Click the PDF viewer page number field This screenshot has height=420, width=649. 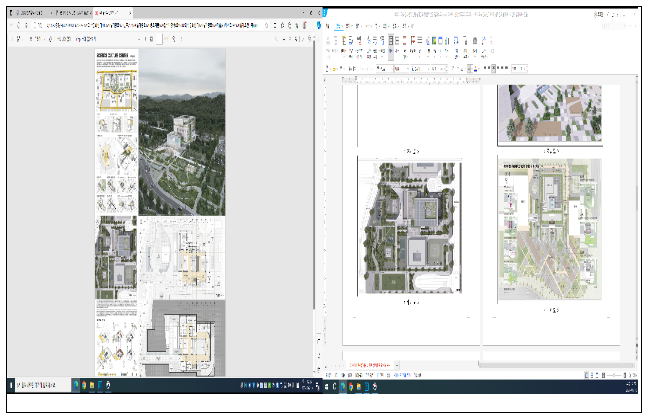point(158,39)
